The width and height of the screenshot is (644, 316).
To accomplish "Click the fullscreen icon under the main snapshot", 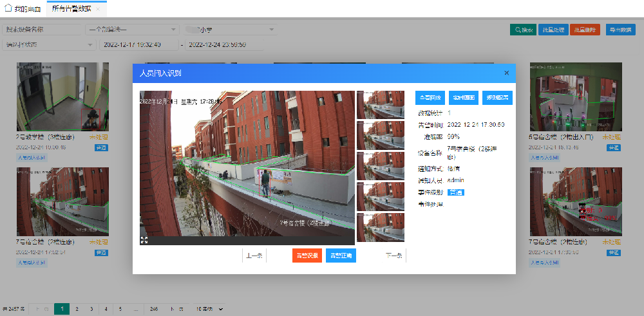I will (x=144, y=240).
